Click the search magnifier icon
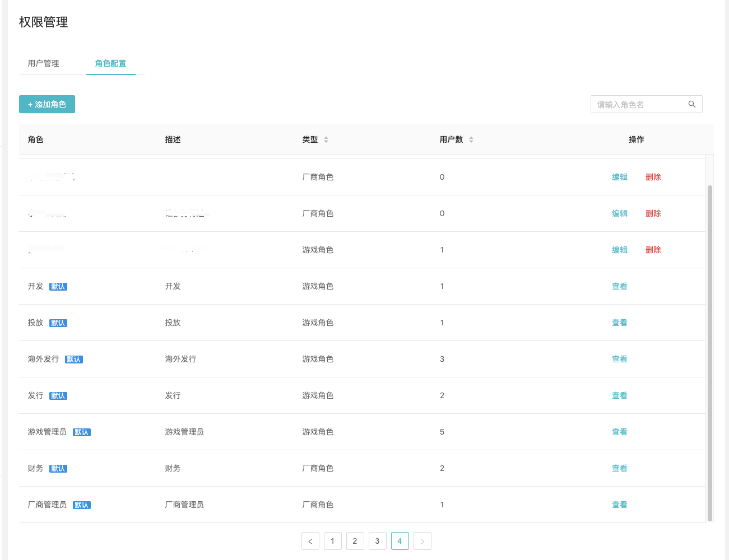729x560 pixels. pyautogui.click(x=692, y=104)
